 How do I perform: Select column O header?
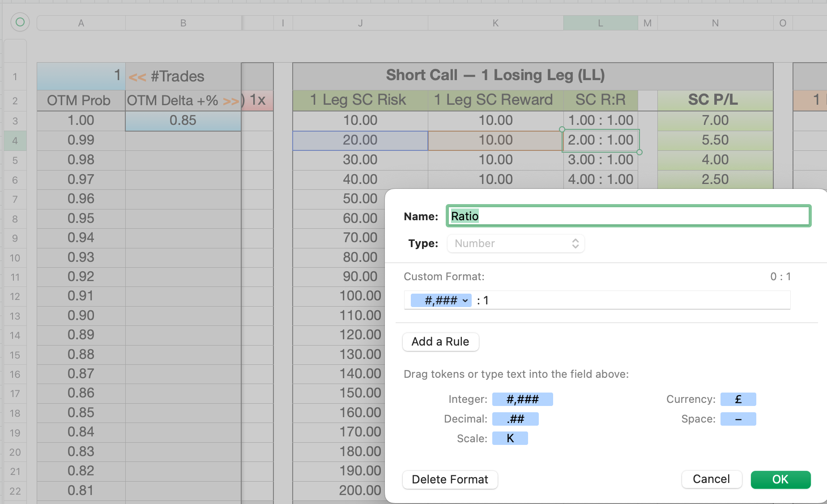coord(783,23)
